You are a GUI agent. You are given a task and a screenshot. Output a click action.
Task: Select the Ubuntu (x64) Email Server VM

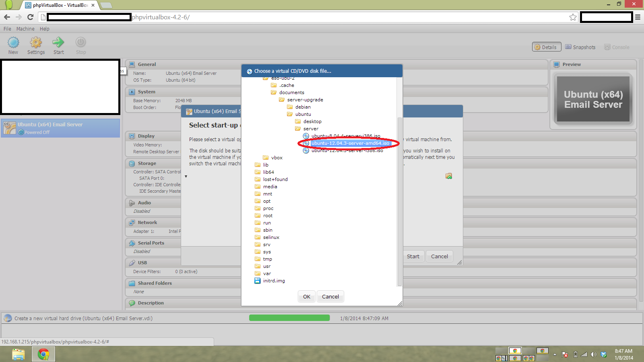point(60,128)
